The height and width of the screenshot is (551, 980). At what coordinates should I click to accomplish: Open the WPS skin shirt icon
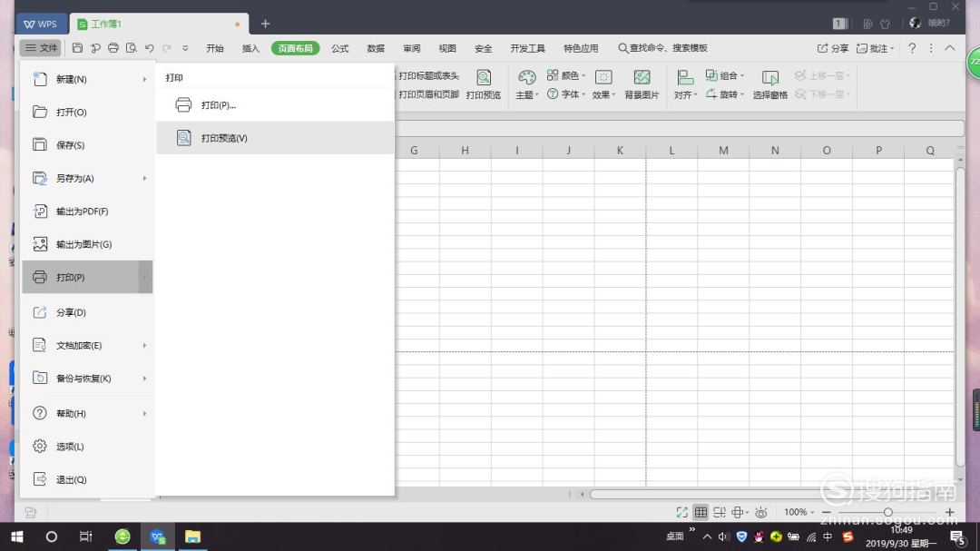(885, 24)
